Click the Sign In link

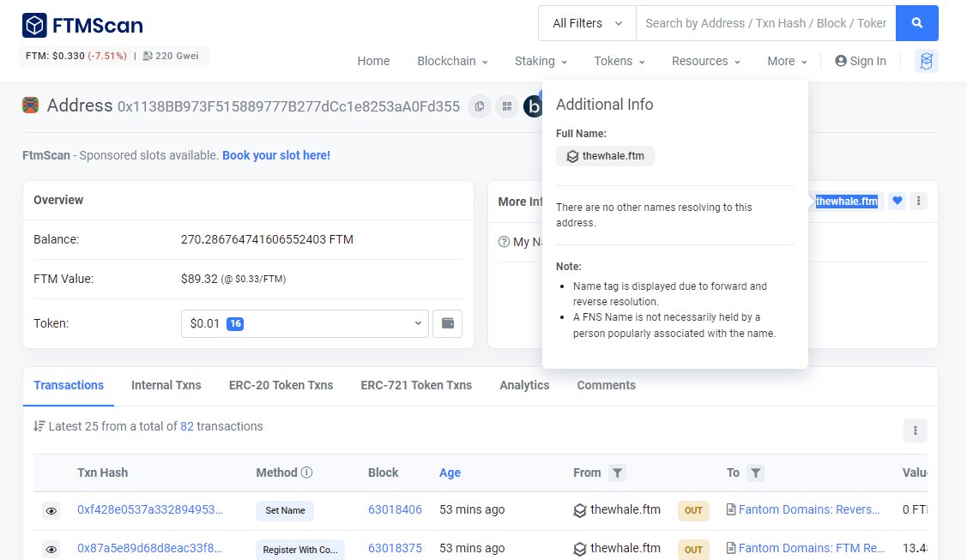867,61
